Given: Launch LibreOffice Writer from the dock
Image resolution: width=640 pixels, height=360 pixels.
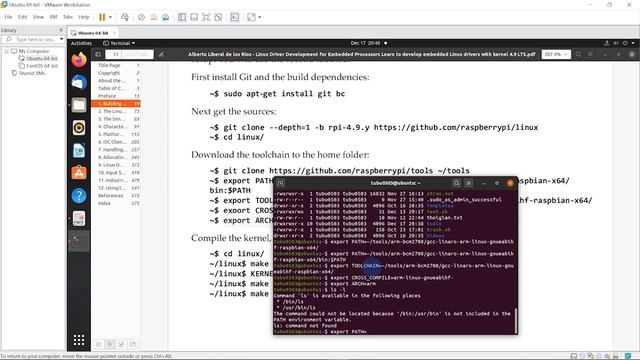Looking at the screenshot, I should (79, 151).
